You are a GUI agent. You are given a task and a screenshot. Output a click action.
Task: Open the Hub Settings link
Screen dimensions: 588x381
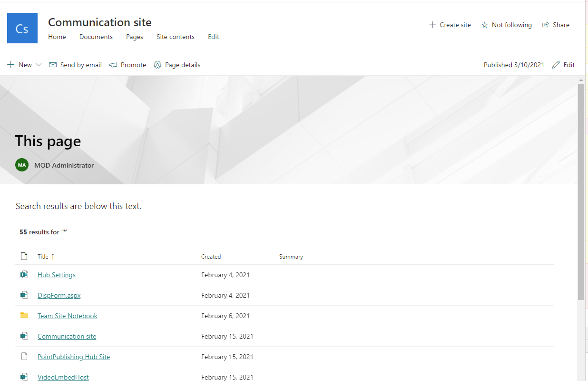57,275
